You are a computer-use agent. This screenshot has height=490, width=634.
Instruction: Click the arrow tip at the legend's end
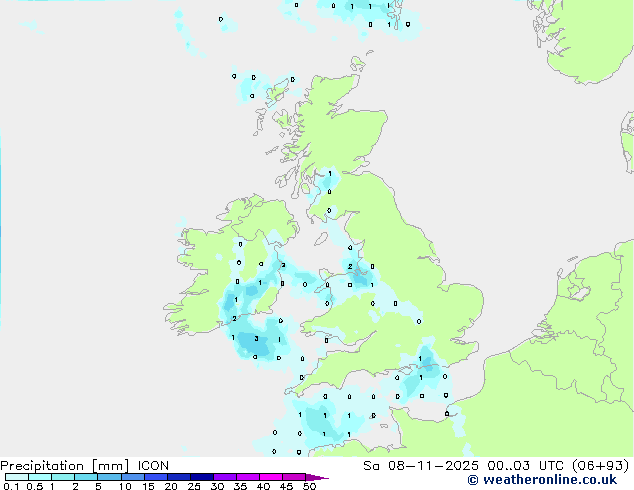click(317, 477)
